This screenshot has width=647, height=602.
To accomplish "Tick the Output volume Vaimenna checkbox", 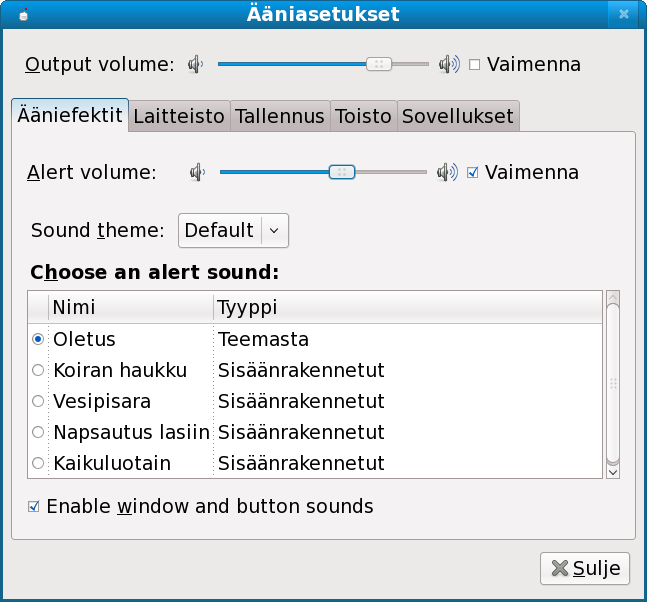I will coord(475,64).
